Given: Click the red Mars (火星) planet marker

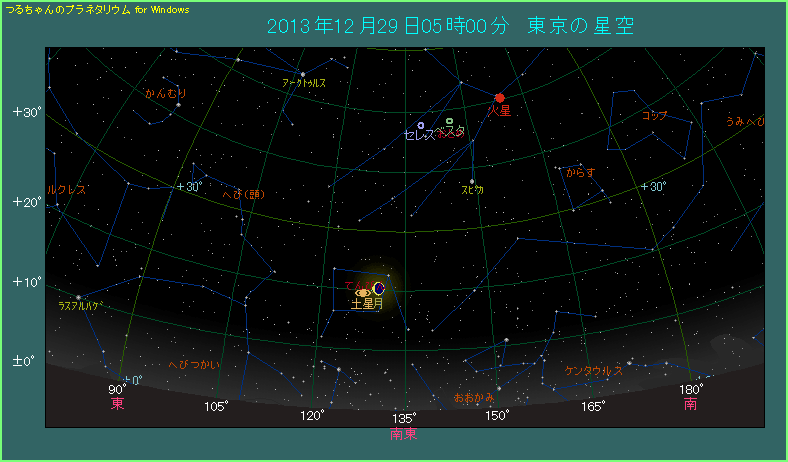Looking at the screenshot, I should click(499, 97).
